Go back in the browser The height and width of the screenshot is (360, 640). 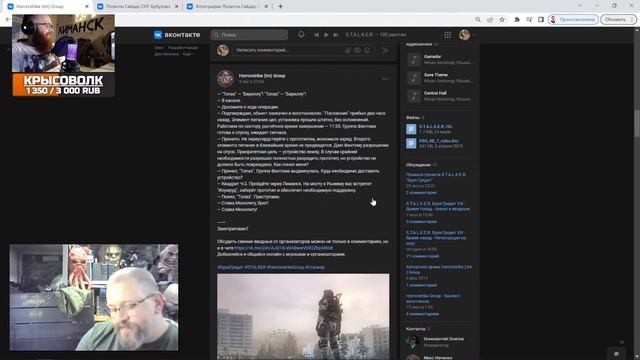8,19
